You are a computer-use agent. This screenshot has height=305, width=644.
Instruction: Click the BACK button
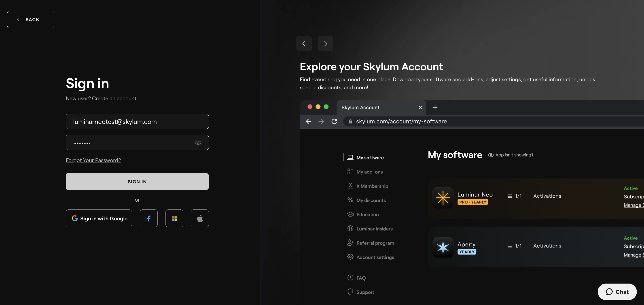[30, 19]
